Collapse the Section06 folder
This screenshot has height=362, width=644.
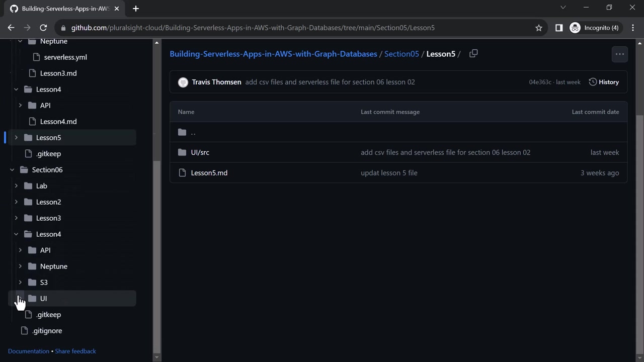pos(12,170)
